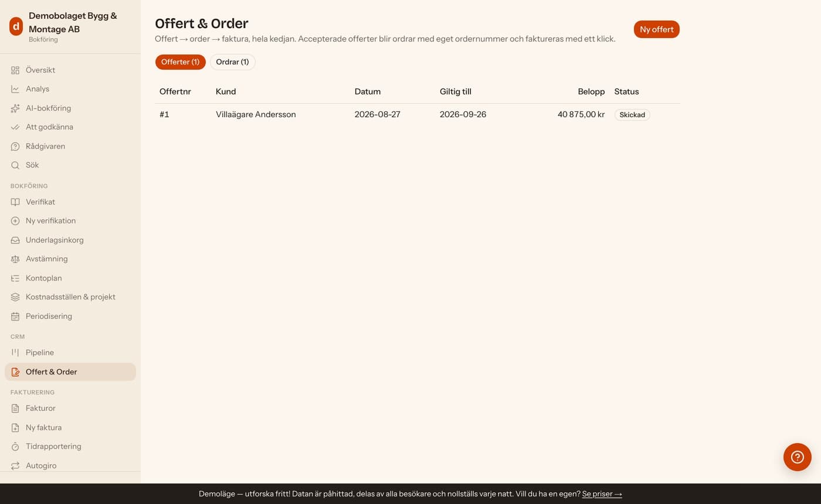
Task: Follow the Se priser link
Action: [602, 494]
